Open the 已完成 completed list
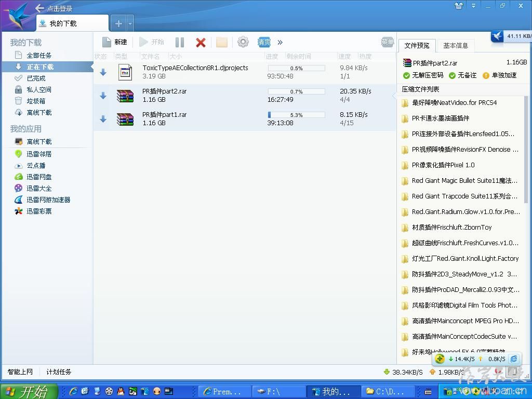 pos(36,78)
